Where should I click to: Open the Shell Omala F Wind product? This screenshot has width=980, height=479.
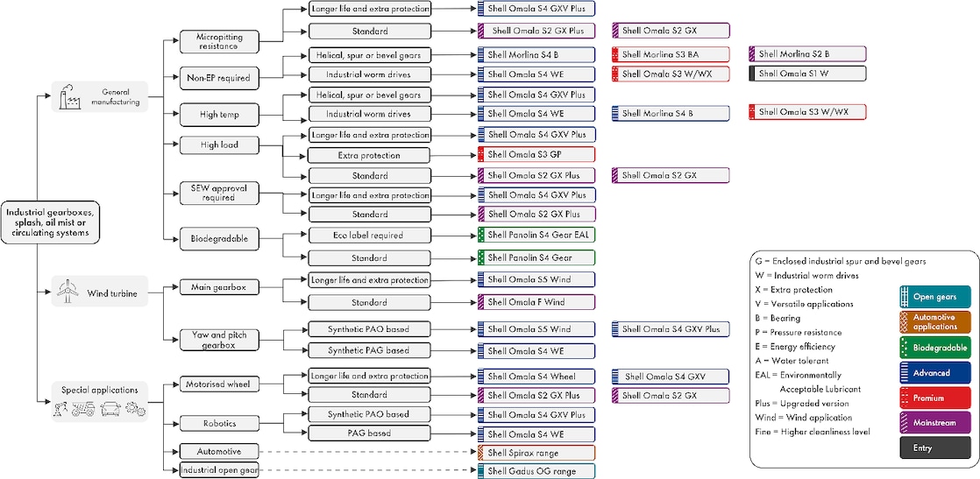[536, 302]
